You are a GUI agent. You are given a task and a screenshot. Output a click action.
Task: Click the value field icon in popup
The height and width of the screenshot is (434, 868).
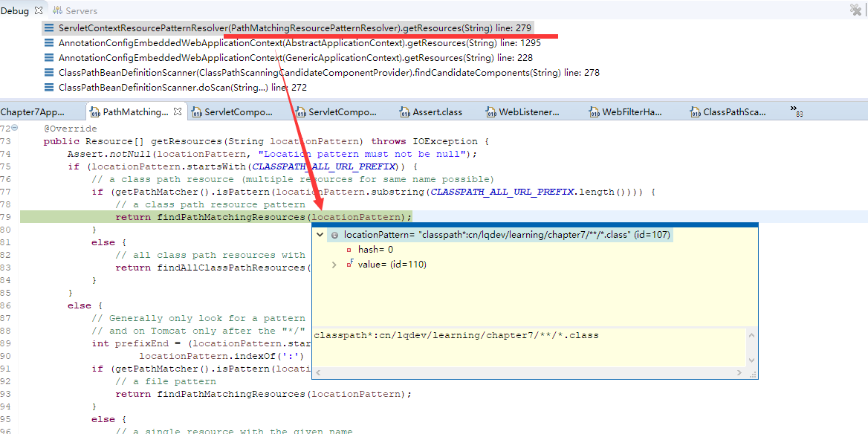click(x=349, y=265)
